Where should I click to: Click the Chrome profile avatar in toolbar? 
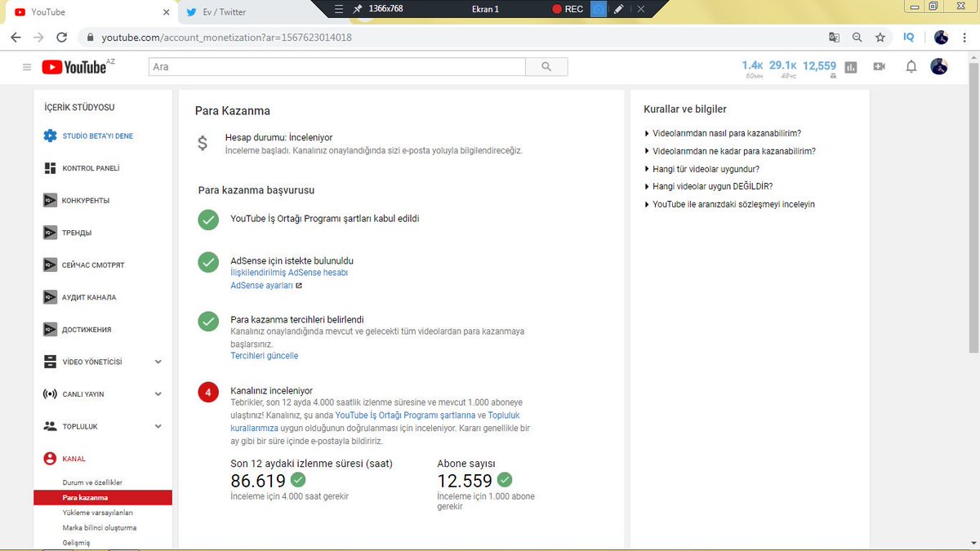[x=941, y=38]
